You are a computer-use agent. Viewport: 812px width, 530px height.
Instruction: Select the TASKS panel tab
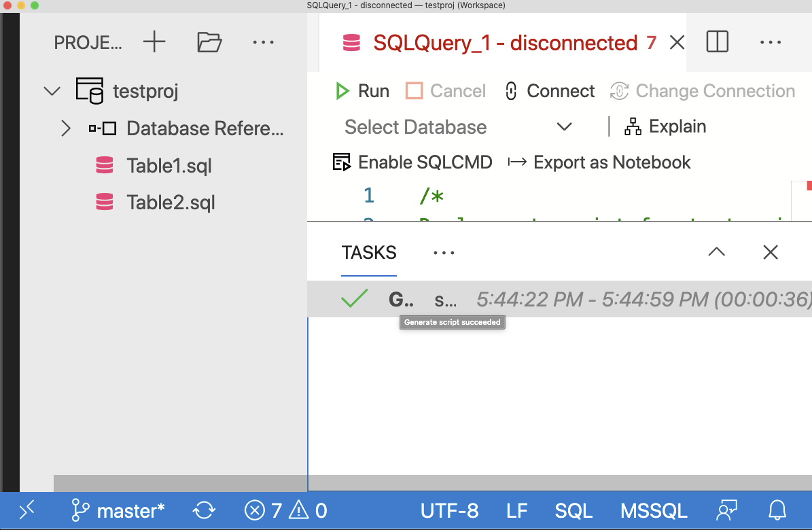pyautogui.click(x=368, y=252)
